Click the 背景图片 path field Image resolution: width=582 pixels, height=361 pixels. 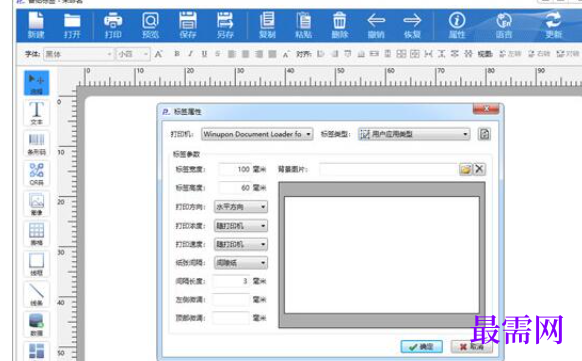coord(389,169)
